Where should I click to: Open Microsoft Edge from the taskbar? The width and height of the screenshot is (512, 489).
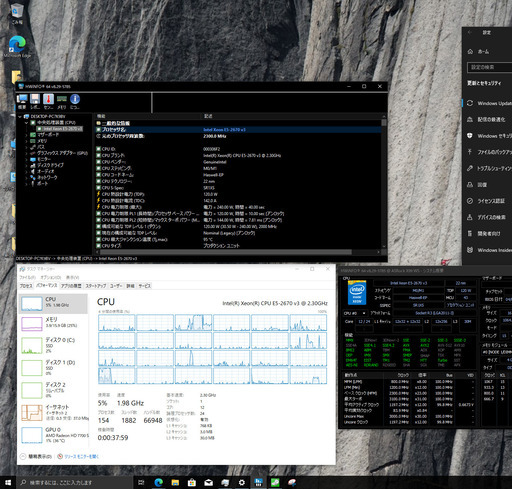[159, 482]
